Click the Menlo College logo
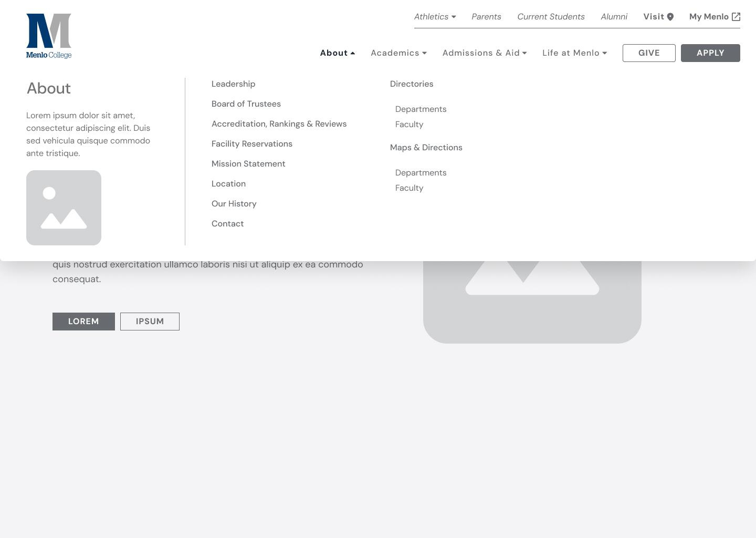Image resolution: width=756 pixels, height=538 pixels. point(49,36)
